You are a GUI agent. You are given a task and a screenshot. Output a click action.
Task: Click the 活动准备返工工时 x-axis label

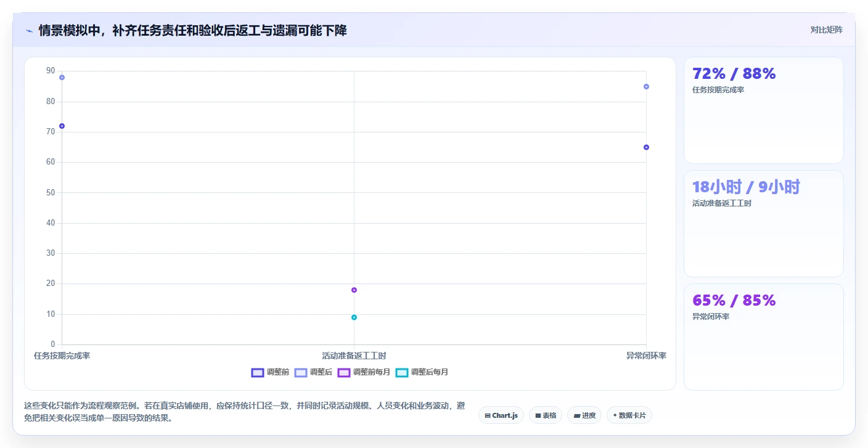(x=354, y=356)
